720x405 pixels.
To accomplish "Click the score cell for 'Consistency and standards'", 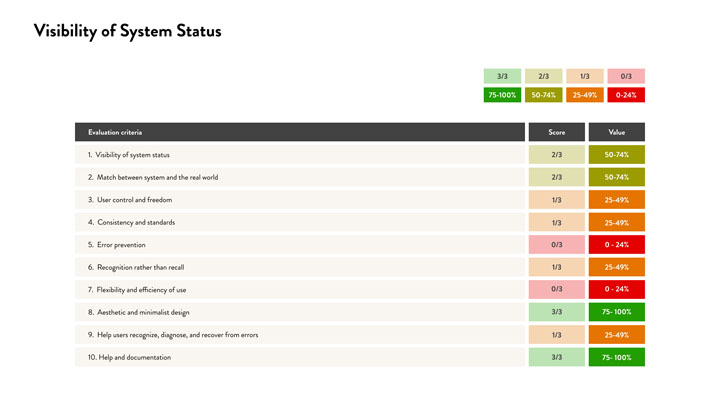I will 556,222.
